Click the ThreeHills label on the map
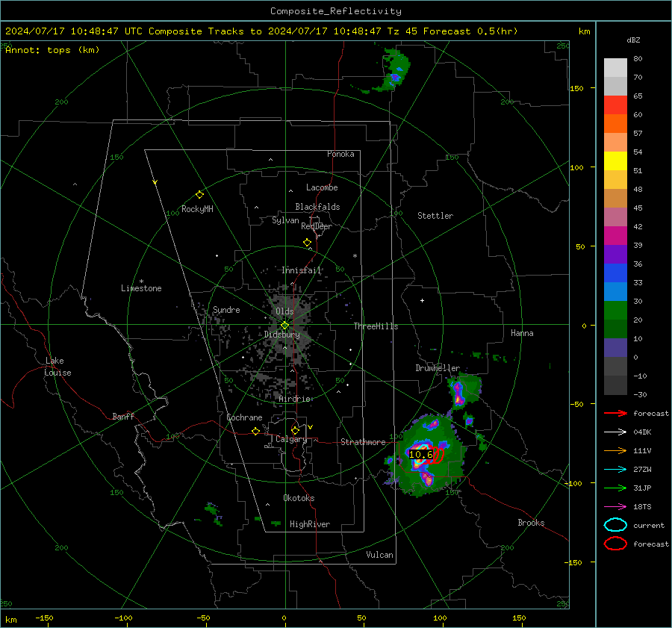The height and width of the screenshot is (628, 672). tap(376, 326)
